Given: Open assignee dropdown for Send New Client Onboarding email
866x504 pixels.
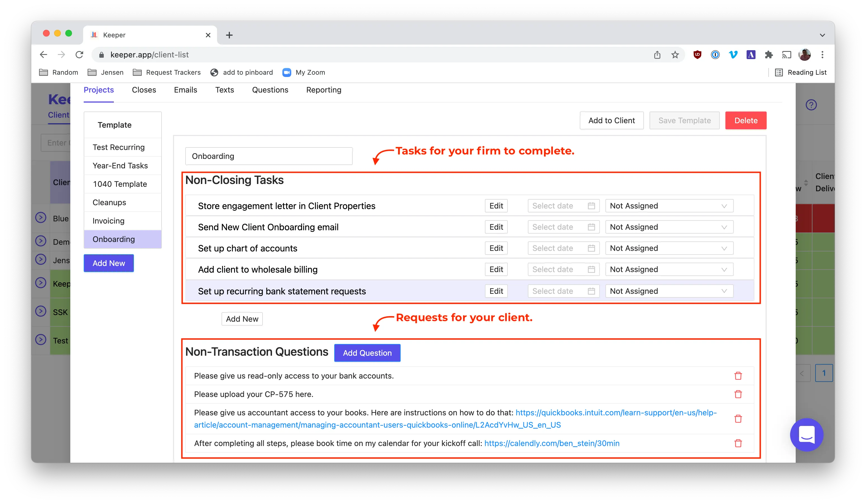Looking at the screenshot, I should click(x=669, y=227).
